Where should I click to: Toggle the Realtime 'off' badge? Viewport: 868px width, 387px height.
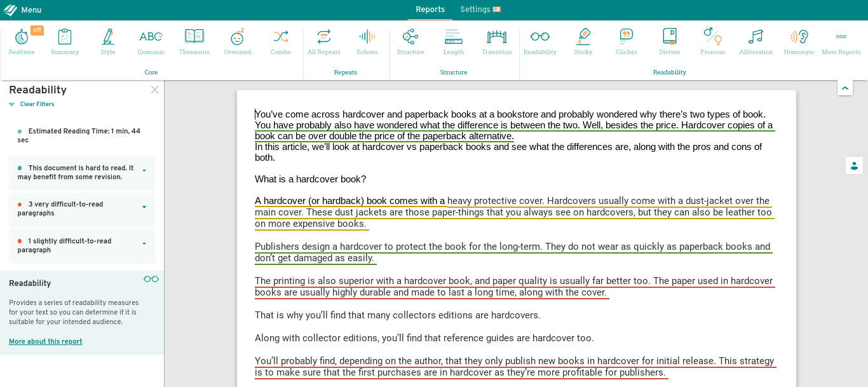(x=37, y=31)
